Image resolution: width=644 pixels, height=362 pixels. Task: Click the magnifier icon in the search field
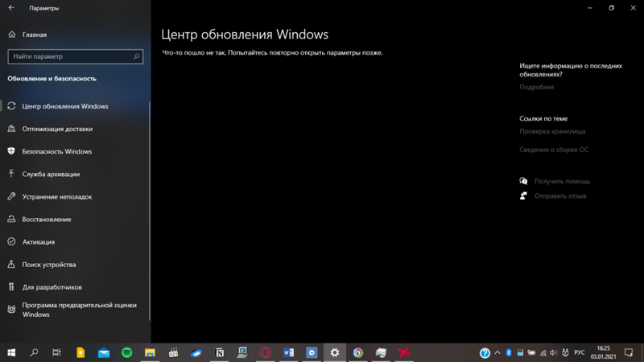pos(136,56)
